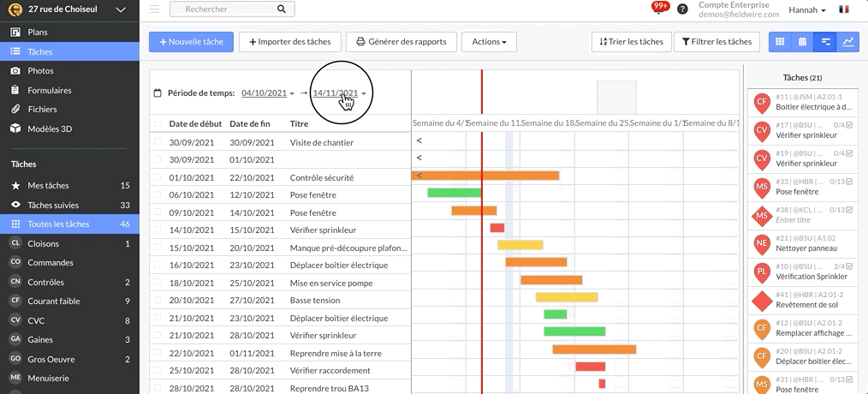The height and width of the screenshot is (394, 868).
Task: Open the Actions dropdown
Action: [489, 41]
